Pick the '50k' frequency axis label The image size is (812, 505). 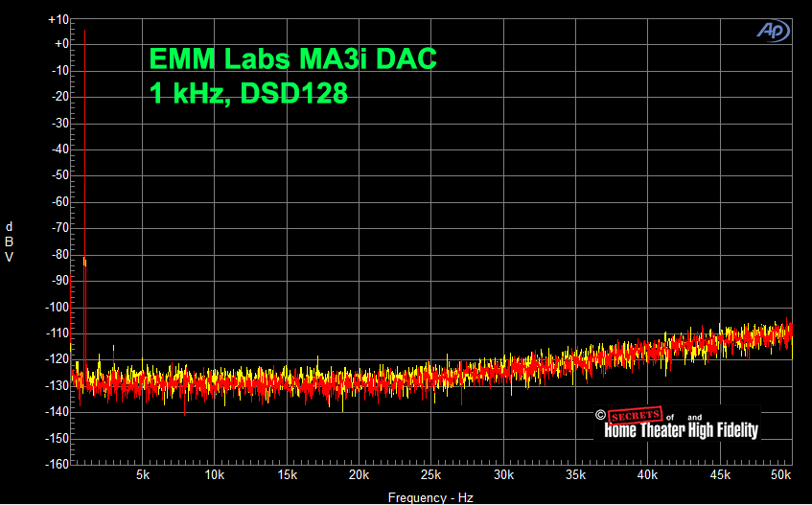(x=781, y=475)
